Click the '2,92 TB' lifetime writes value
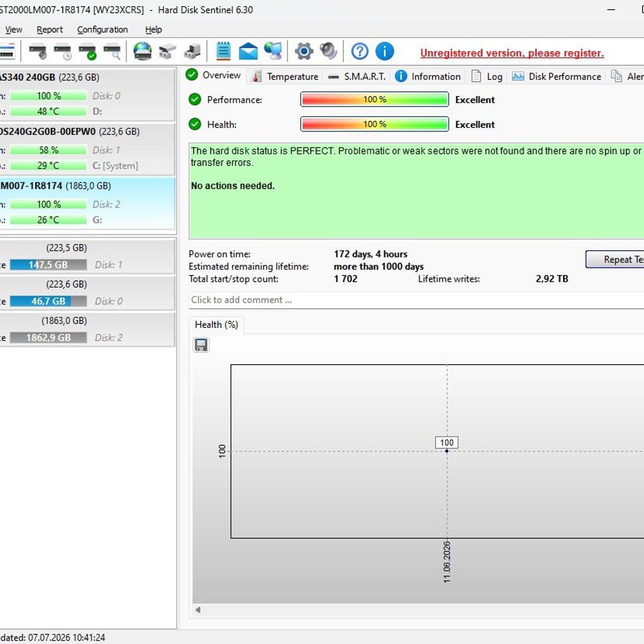Screen dimensions: 644x644 (552, 279)
